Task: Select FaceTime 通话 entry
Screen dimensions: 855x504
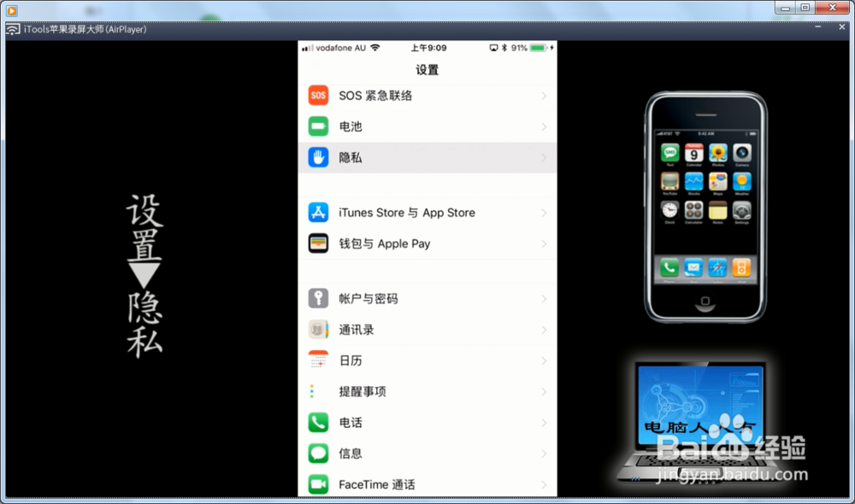Action: point(427,483)
